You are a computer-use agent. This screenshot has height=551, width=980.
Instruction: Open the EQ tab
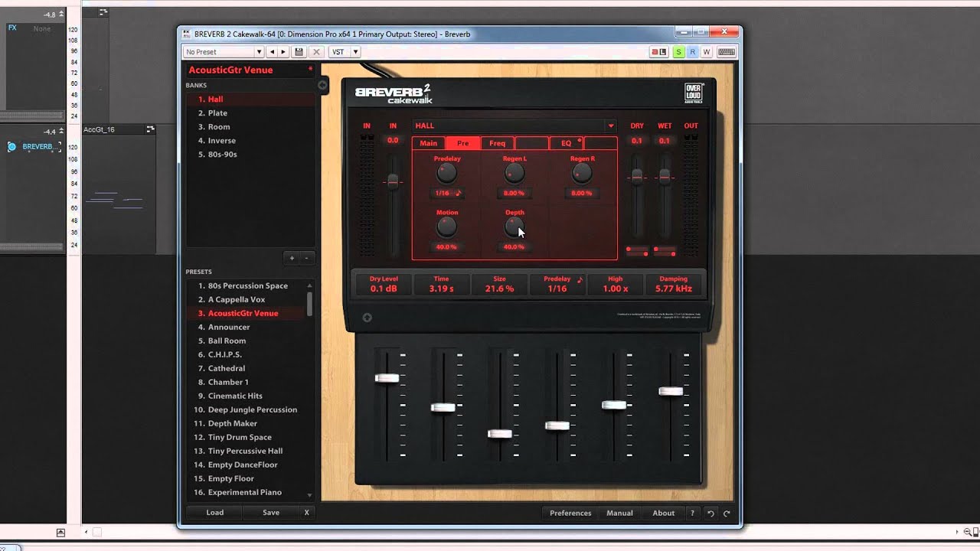(567, 143)
